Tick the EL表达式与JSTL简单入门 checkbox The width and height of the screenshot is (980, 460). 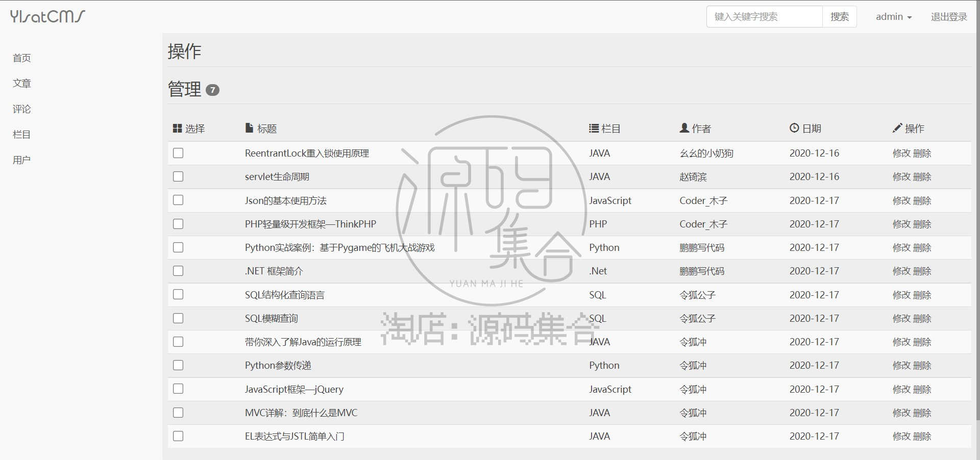coord(178,436)
